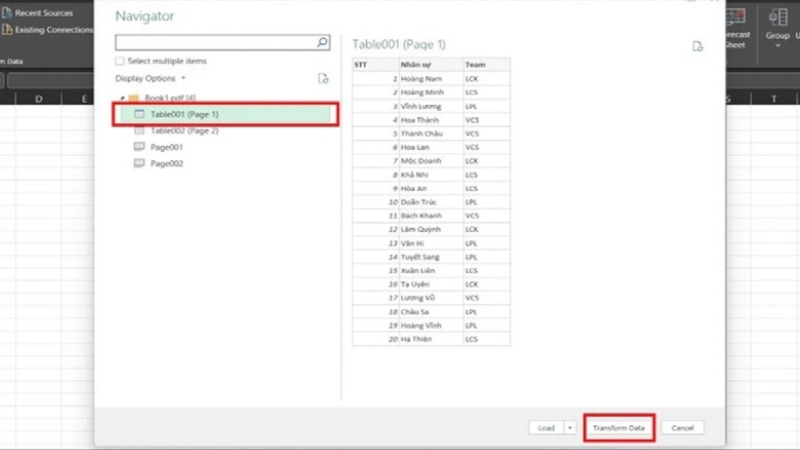Viewport: 800px width, 450px height.
Task: Click the cell Hoa Thành
Action: pyautogui.click(x=431, y=120)
